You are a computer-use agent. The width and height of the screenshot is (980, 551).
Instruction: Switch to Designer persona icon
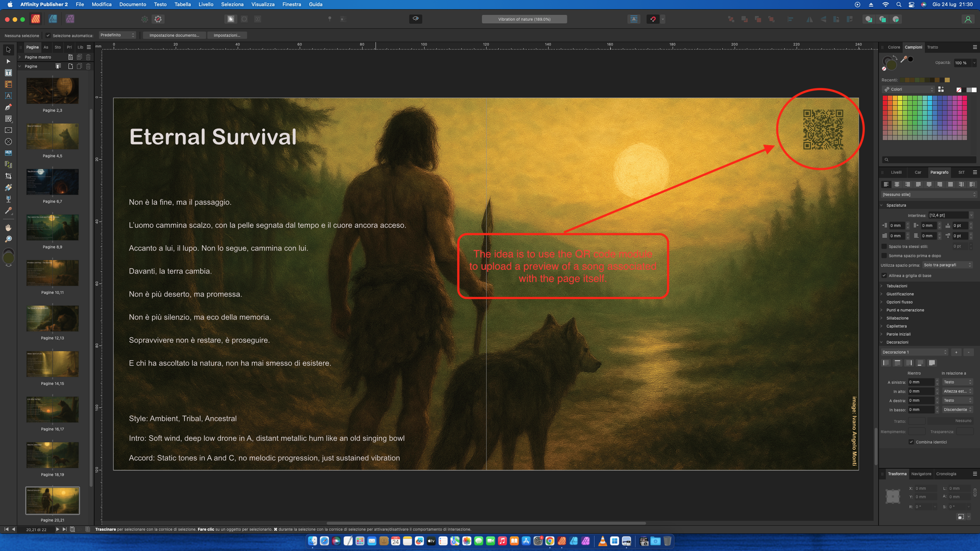[53, 19]
